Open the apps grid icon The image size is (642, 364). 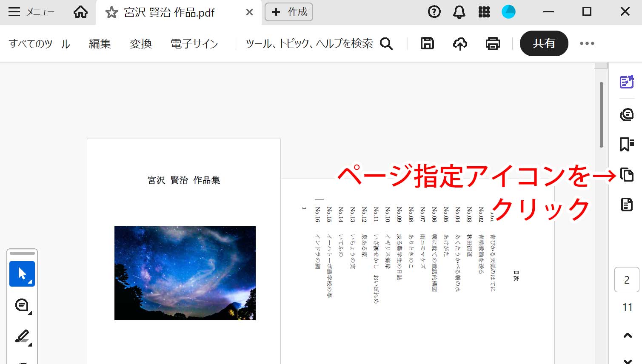[484, 12]
